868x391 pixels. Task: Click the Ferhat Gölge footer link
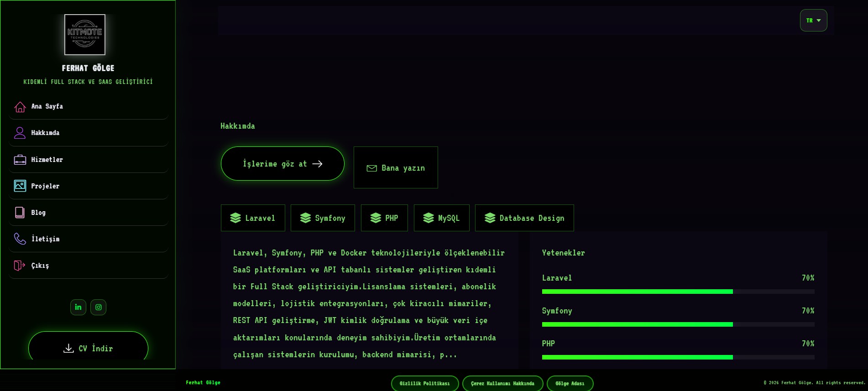203,383
